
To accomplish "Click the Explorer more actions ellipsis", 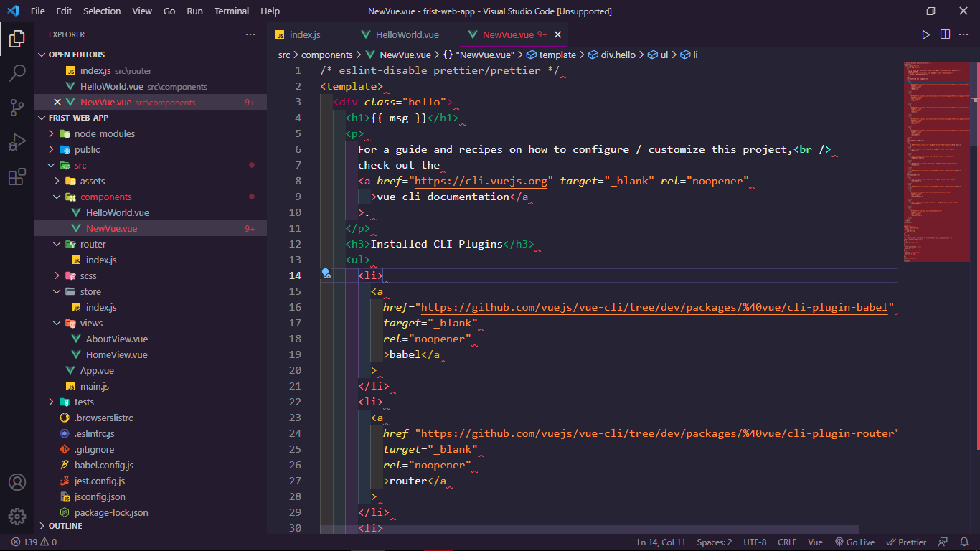I will pyautogui.click(x=250, y=34).
